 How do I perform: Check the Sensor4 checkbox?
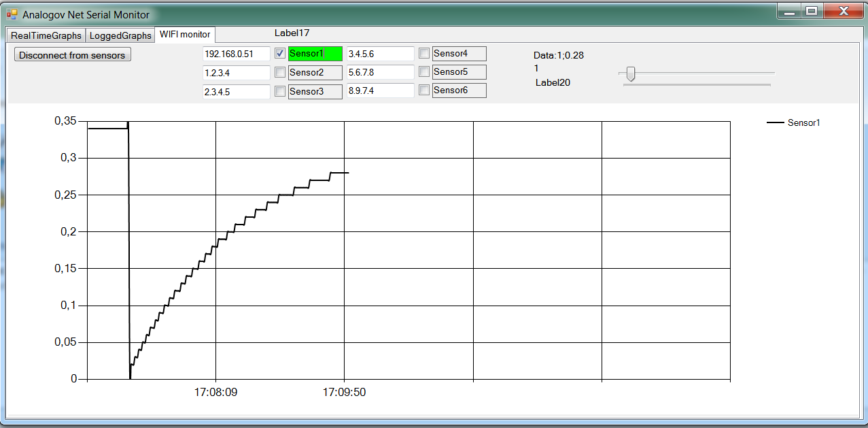(x=424, y=53)
